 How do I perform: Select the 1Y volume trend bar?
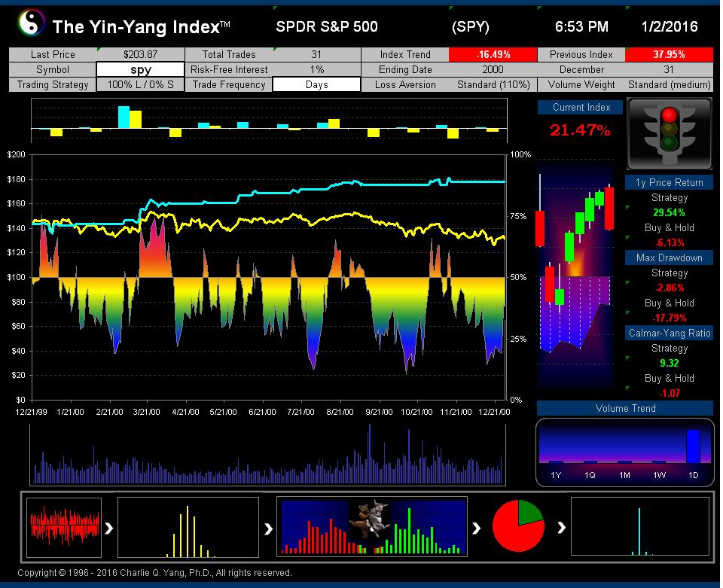point(556,462)
